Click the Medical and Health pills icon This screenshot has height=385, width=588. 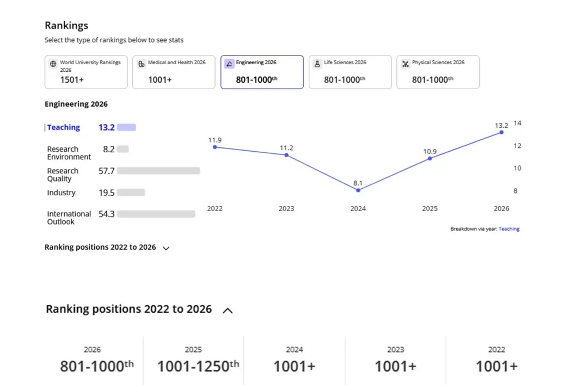coord(142,64)
